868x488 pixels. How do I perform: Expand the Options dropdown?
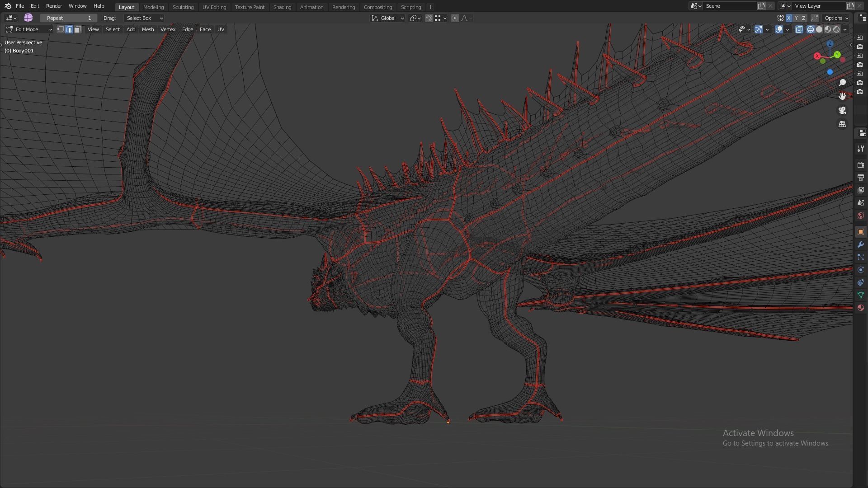click(x=836, y=18)
